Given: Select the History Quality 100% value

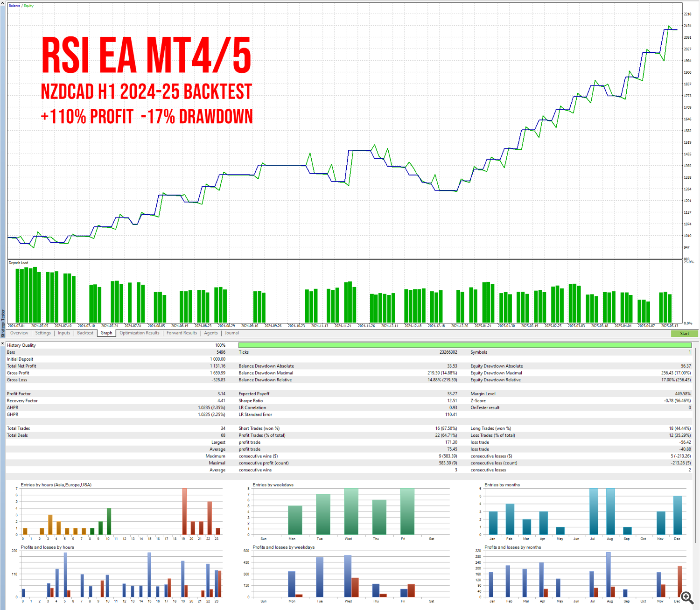Looking at the screenshot, I should [x=220, y=345].
